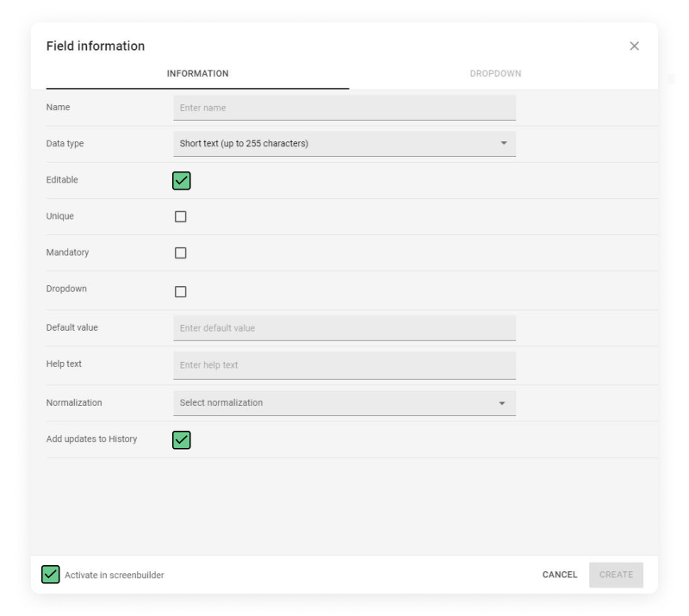This screenshot has width=689, height=616.
Task: Uncheck the Editable checkbox
Action: (x=182, y=181)
